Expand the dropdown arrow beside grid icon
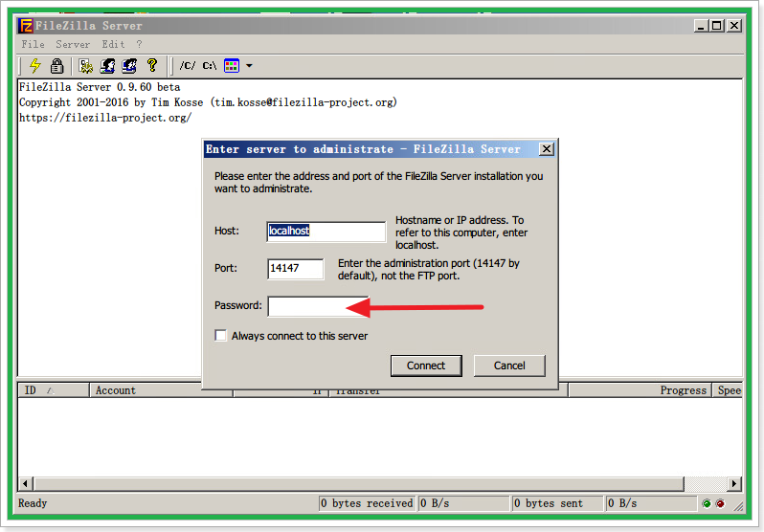This screenshot has width=764, height=532. tap(250, 66)
